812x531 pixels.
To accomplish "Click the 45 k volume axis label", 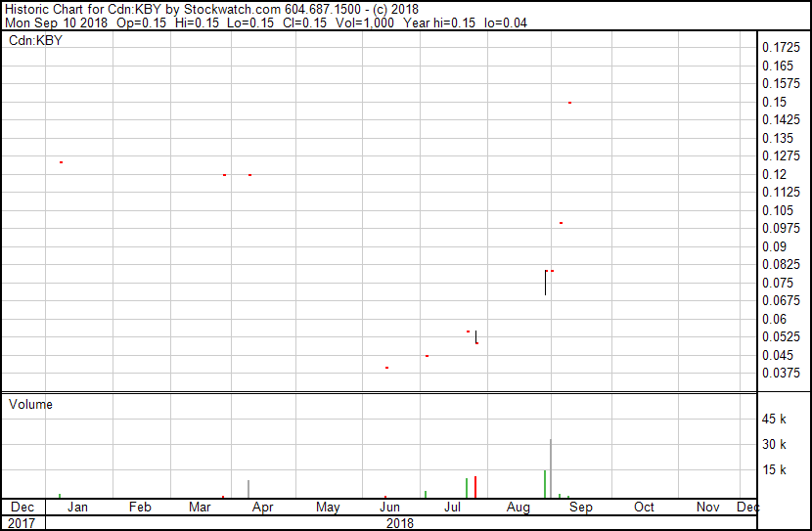I will point(774,419).
